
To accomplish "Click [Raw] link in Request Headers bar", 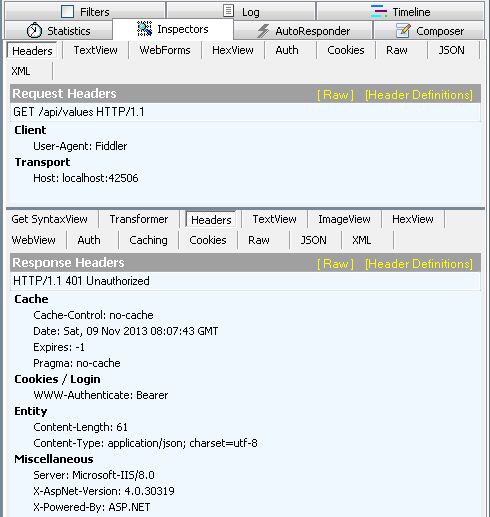I will (x=335, y=95).
